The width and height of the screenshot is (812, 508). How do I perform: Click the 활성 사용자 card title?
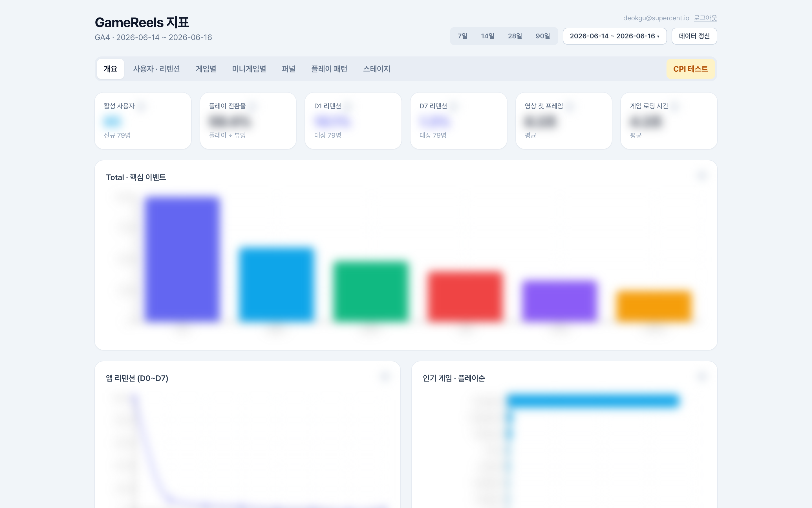[119, 106]
